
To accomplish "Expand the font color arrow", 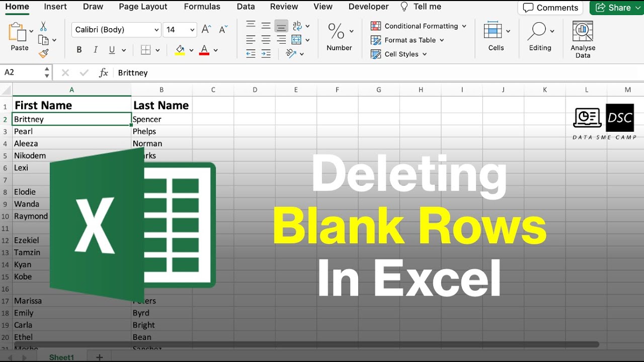I will 215,50.
